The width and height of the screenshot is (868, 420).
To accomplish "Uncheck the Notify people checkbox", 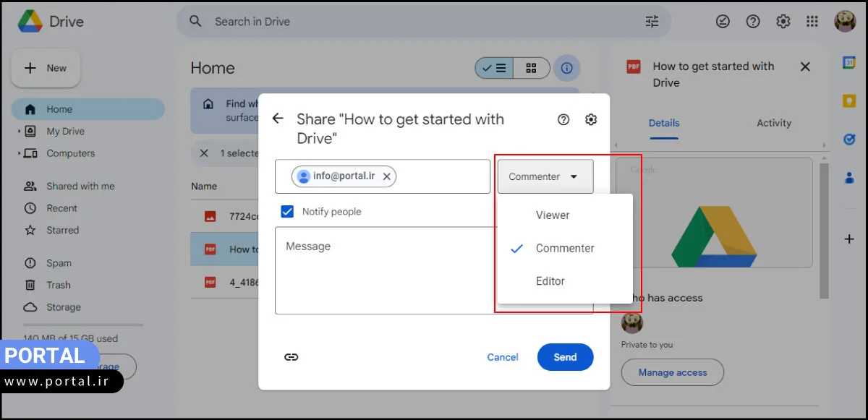I will coord(287,212).
